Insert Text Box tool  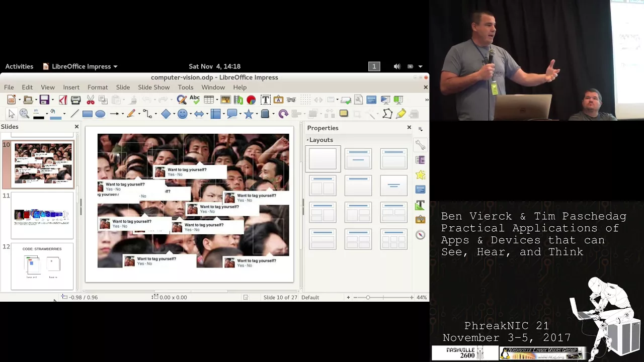266,100
